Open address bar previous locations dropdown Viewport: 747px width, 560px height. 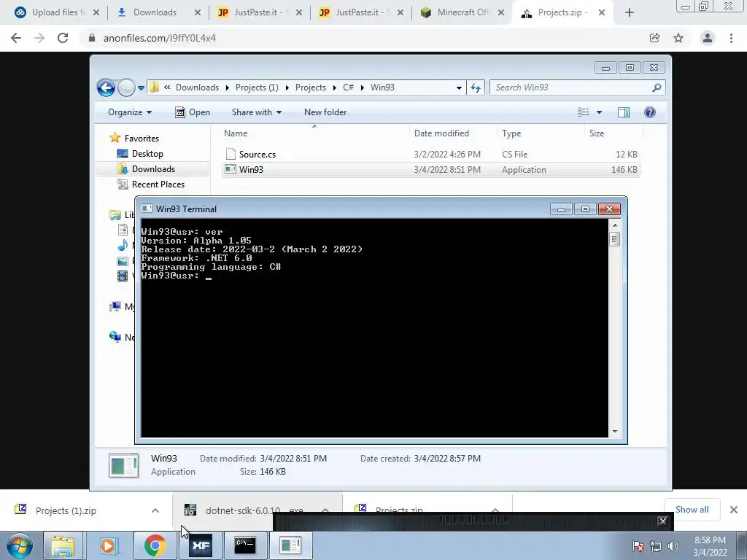coord(459,87)
